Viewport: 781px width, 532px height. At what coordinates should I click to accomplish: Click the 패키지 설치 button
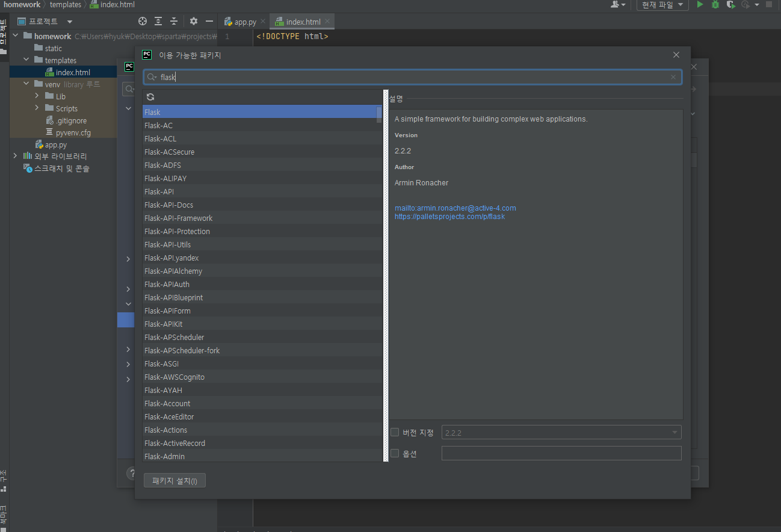coord(174,480)
